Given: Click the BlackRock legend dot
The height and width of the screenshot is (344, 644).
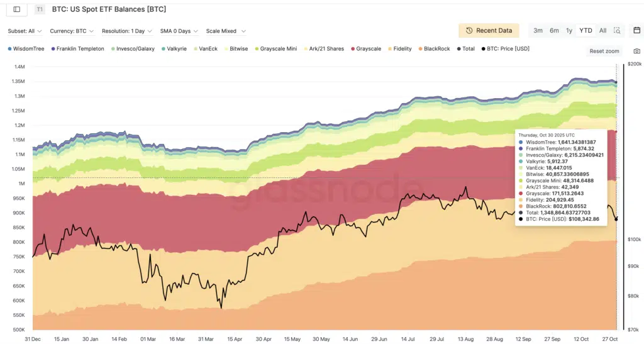Looking at the screenshot, I should coord(419,48).
